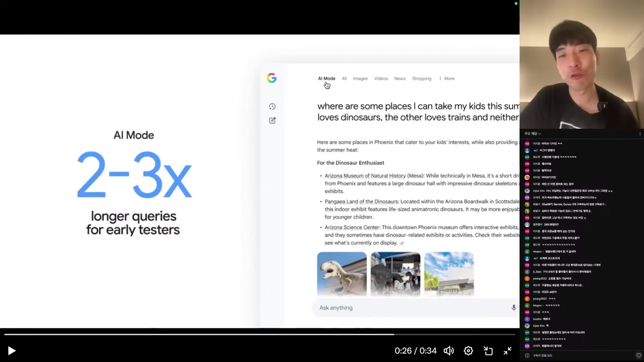Select the AI Mode tab
Screen dimensions: 644x362
pos(326,79)
